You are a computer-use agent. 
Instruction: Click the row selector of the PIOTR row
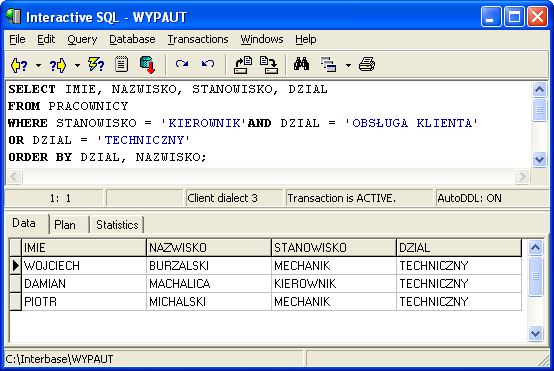coord(16,302)
